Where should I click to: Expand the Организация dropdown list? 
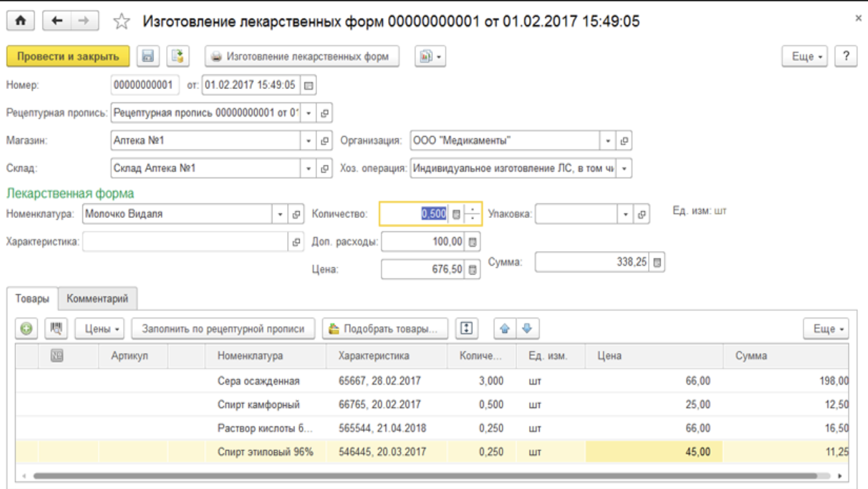pyautogui.click(x=608, y=141)
